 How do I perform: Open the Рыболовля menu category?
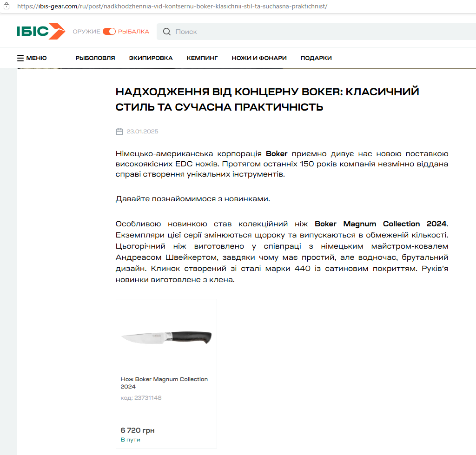95,58
